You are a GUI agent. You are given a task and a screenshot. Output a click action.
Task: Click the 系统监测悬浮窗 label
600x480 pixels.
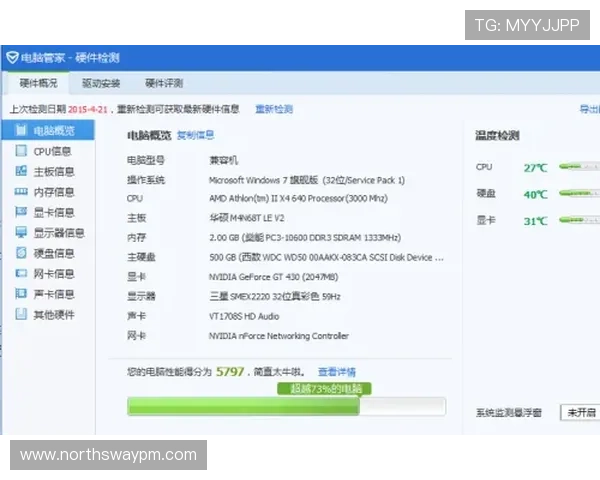coord(509,413)
